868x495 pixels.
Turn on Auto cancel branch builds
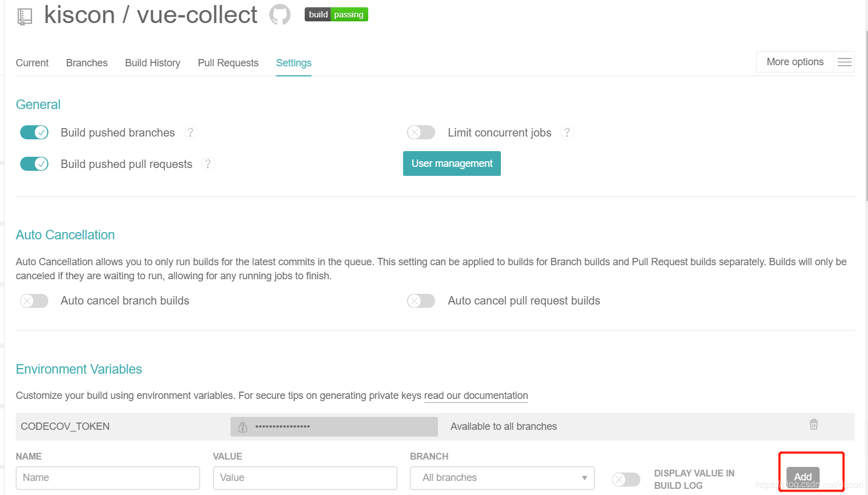tap(34, 301)
